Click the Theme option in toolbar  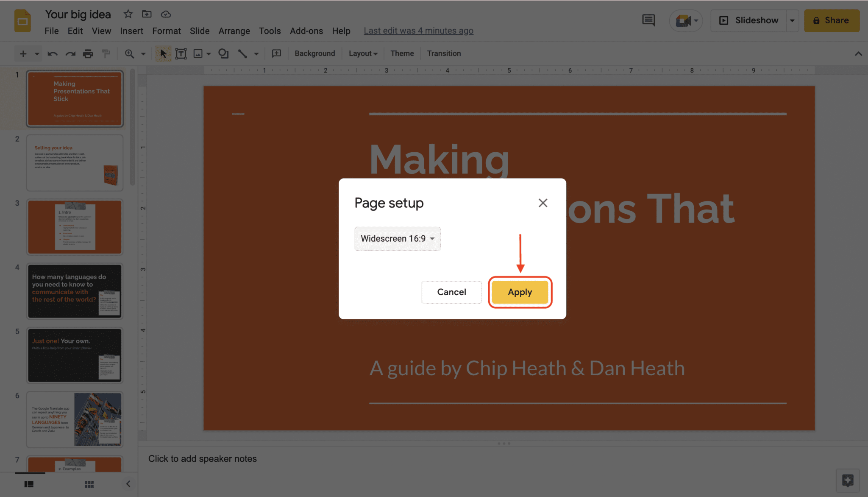(x=401, y=53)
